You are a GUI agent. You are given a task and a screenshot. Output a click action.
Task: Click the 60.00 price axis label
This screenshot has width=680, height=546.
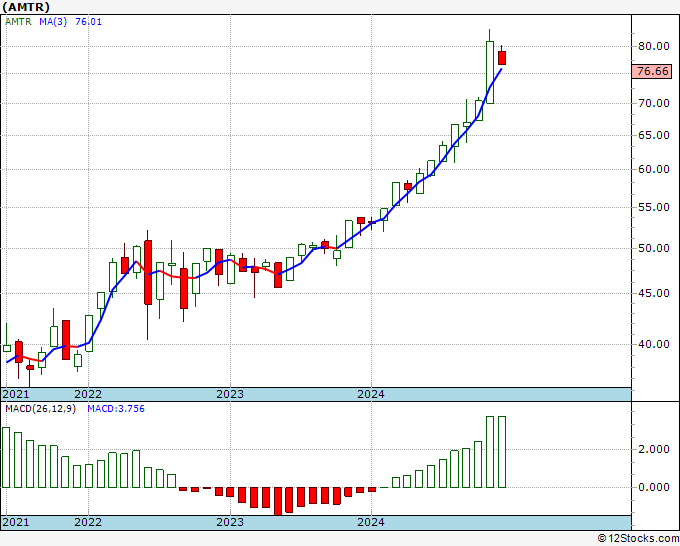click(x=654, y=169)
